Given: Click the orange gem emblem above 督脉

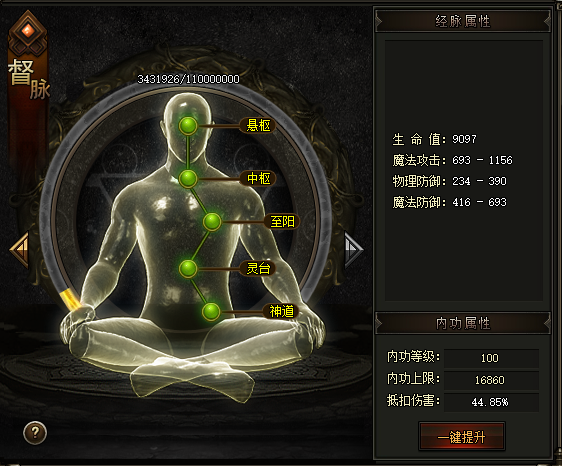Looking at the screenshot, I should (x=28, y=32).
